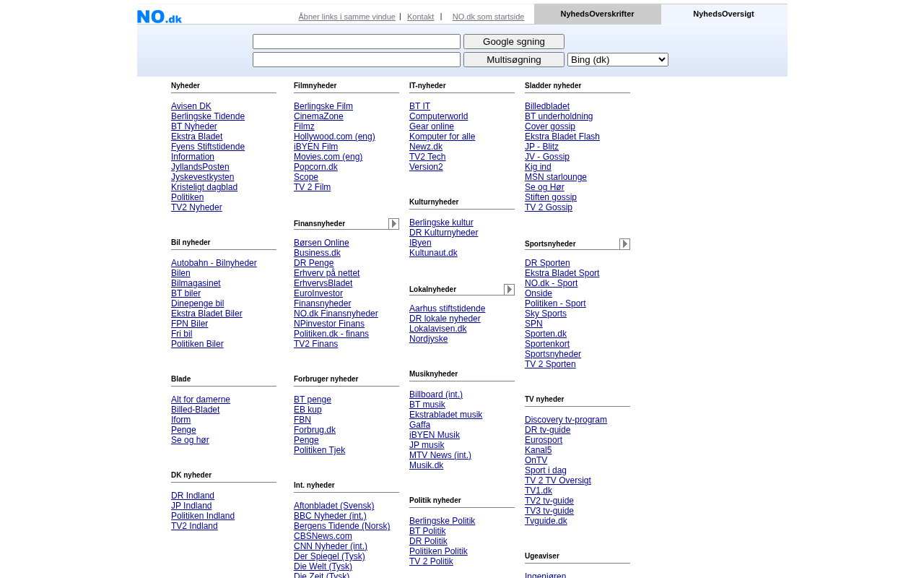Toggle 'Åbner links i samme vindue' option

click(x=346, y=17)
